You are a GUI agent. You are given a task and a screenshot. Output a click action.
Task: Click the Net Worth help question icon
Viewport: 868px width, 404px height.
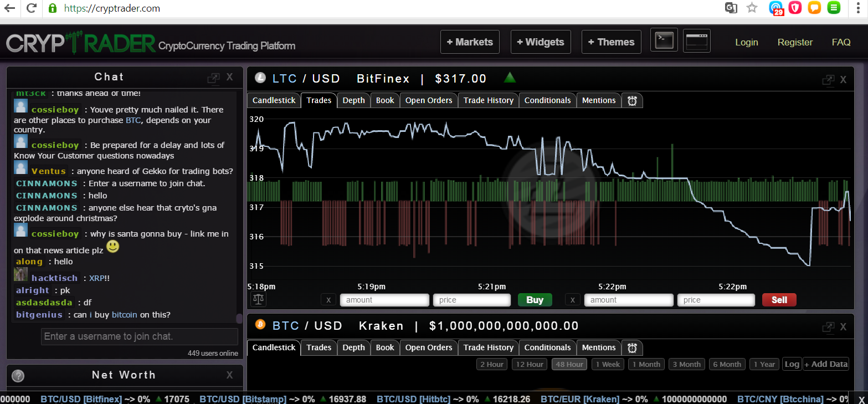click(18, 376)
